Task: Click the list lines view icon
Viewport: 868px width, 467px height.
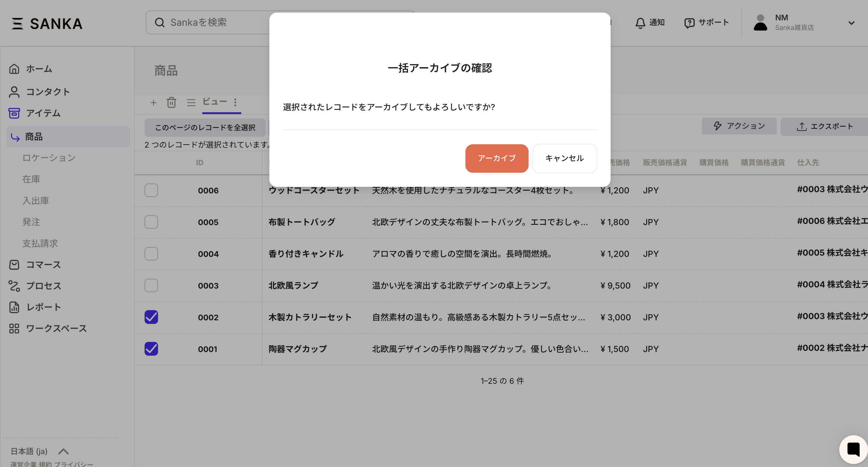Action: click(191, 102)
